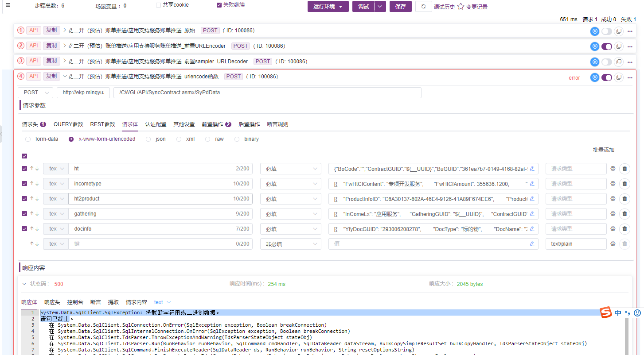Click the text/plain content type field
Screen dimensions: 644x355
point(576,244)
